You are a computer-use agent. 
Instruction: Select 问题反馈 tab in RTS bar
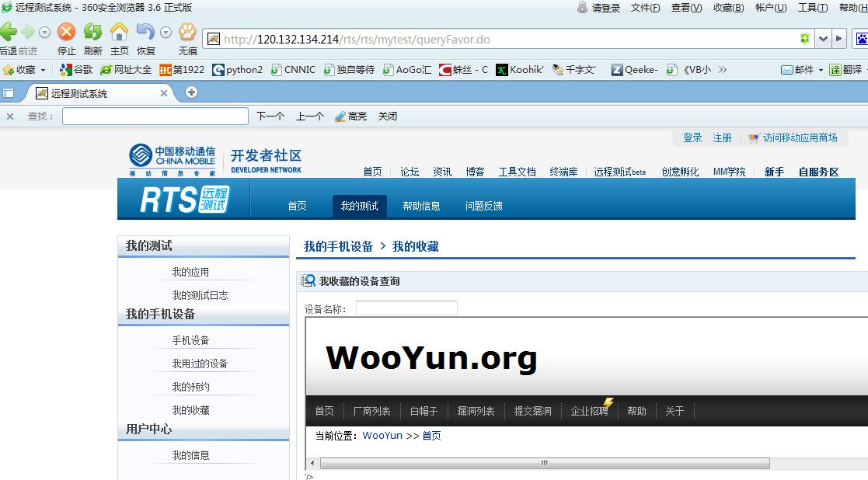484,206
